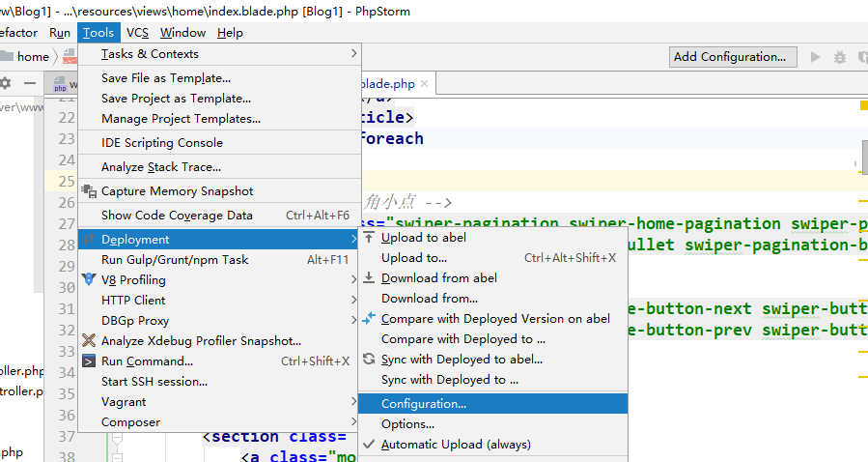Screen dimensions: 868x462
Task: Choose Save File as Template
Action: point(220,78)
